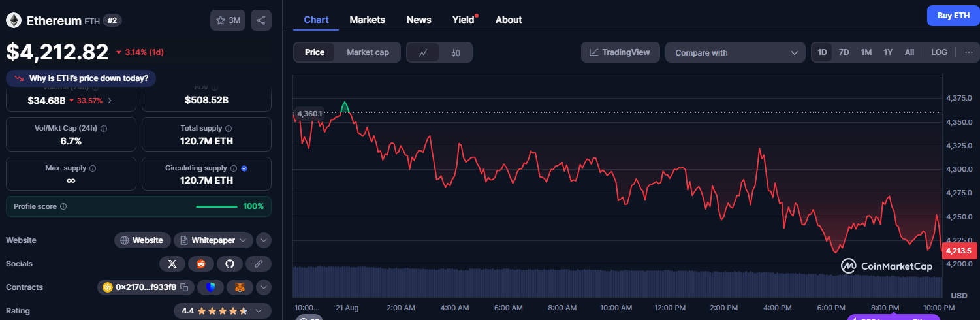980x320 pixels.
Task: Click the 4,300.0 price axis label
Action: (958, 169)
